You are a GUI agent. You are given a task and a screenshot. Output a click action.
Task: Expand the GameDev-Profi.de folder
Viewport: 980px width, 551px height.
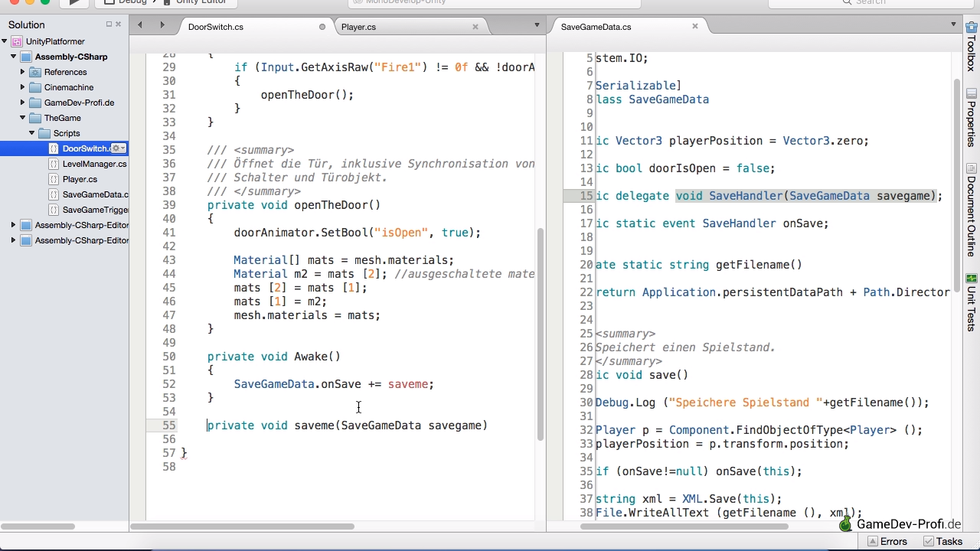point(23,103)
